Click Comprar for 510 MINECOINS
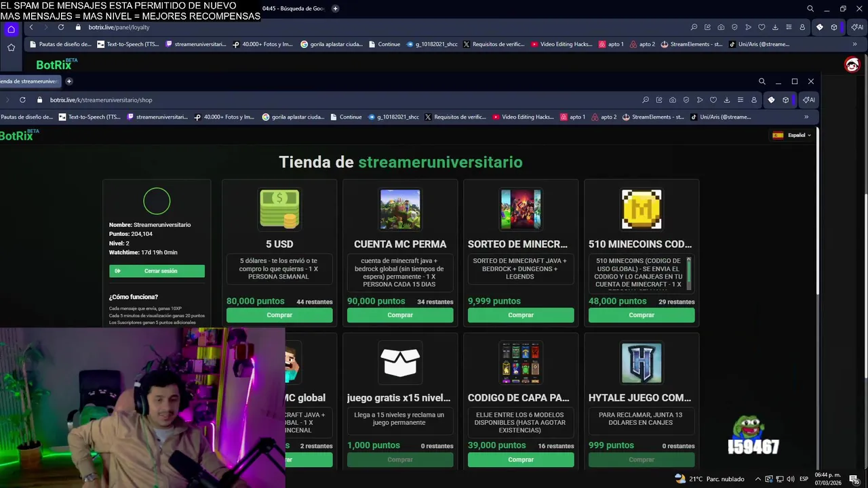Screen dimensions: 868x488 [642, 315]
